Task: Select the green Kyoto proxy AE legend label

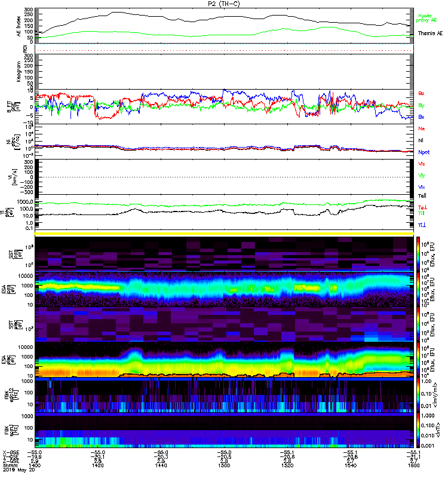Action: click(x=426, y=18)
